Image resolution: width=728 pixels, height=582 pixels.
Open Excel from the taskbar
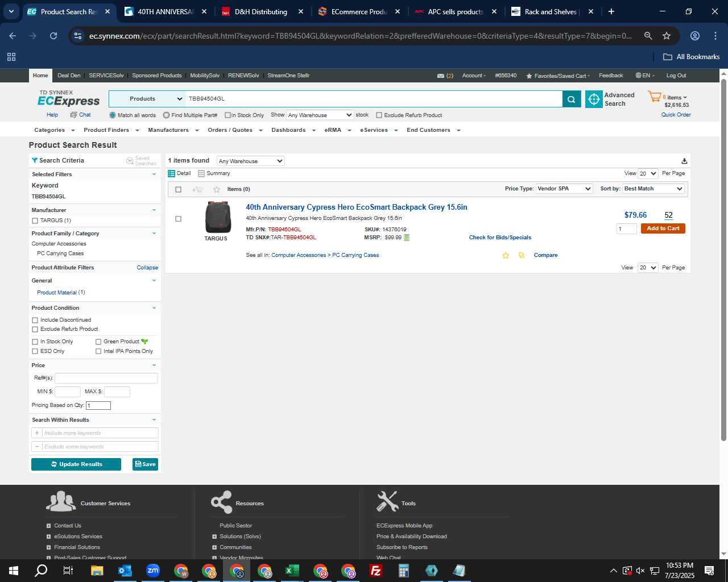[292, 571]
